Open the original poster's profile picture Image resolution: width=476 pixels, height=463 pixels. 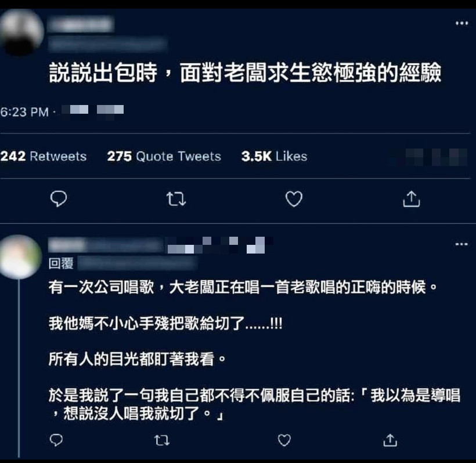point(21,32)
